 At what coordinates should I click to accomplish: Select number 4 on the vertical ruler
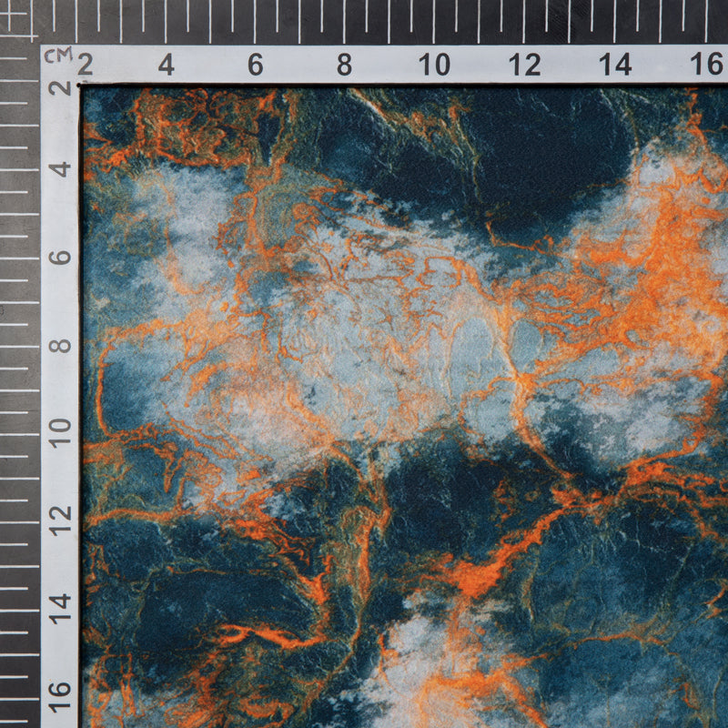point(60,169)
